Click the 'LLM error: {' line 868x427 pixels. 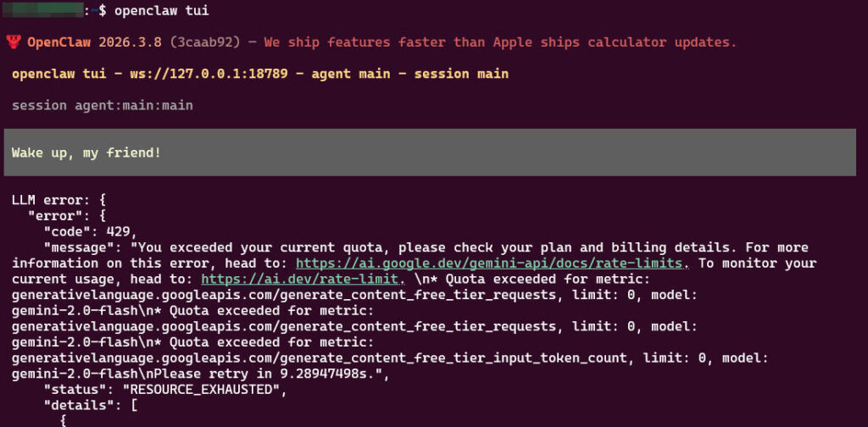59,200
